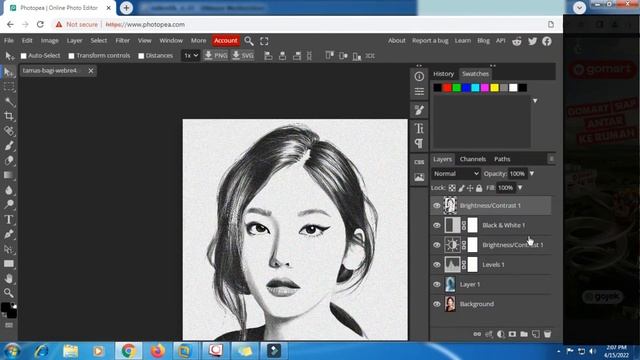Pick the cyan color swatch
The height and width of the screenshot is (360, 640).
476,88
